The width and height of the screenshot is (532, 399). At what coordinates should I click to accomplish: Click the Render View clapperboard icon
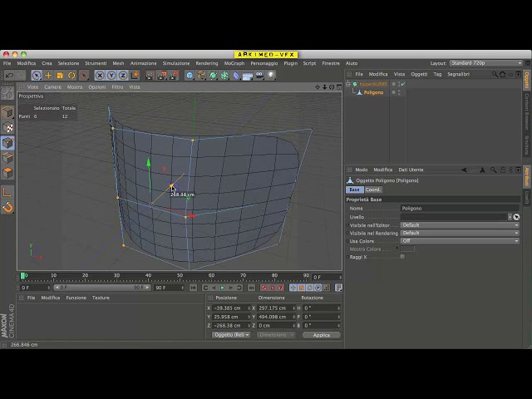point(150,76)
